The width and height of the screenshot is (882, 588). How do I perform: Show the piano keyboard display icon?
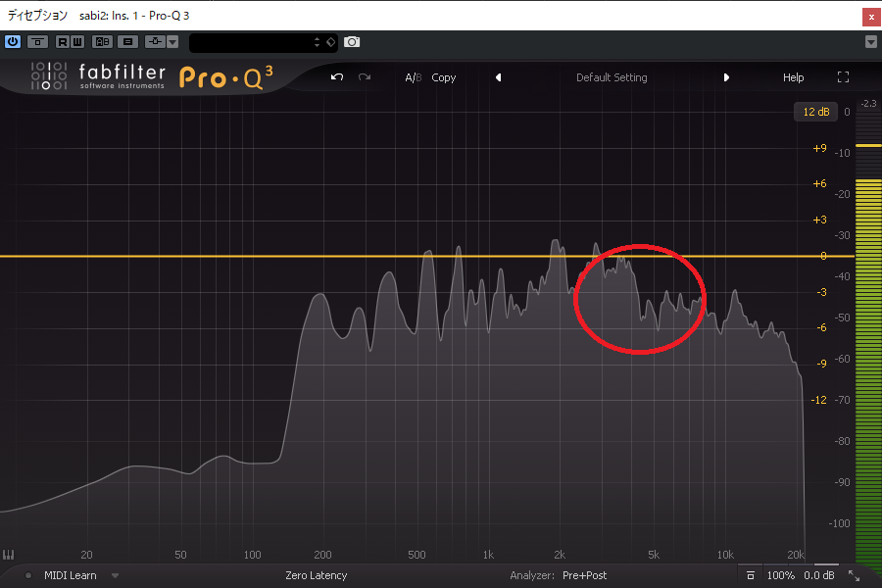tap(8, 555)
